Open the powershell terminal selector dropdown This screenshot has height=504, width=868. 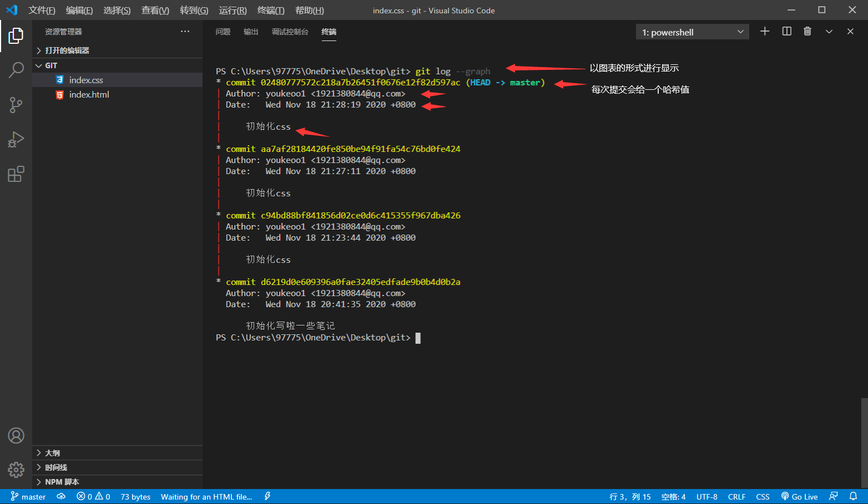[x=693, y=32]
